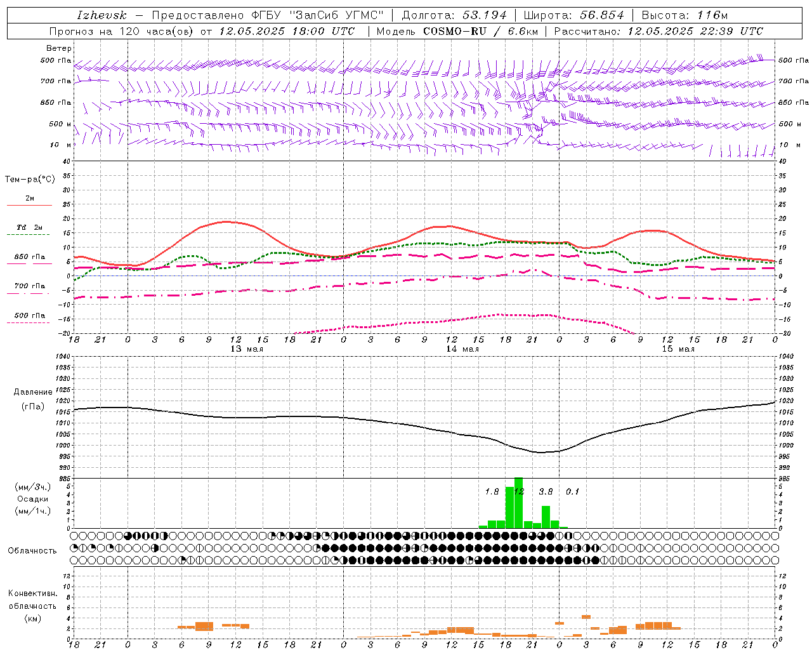Click the 700 гПа temperature legend entry
Image resolution: width=812 pixels, height=650 pixels.
click(x=30, y=286)
